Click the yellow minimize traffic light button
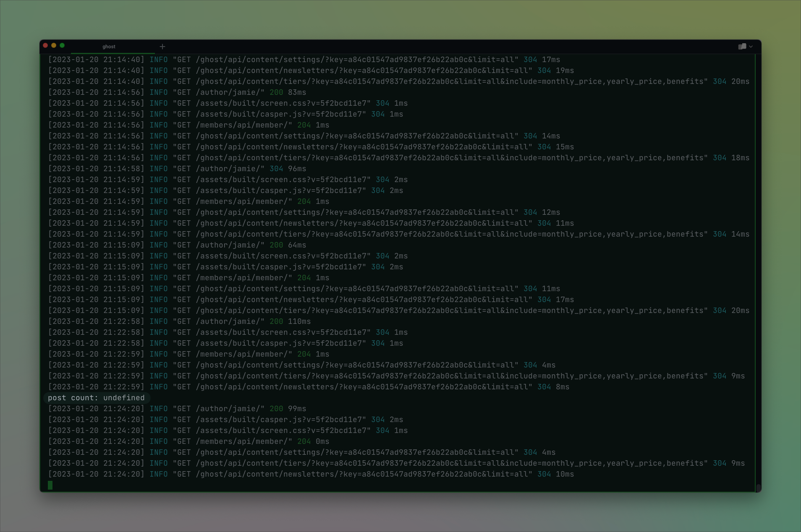The width and height of the screenshot is (801, 532). coord(53,44)
